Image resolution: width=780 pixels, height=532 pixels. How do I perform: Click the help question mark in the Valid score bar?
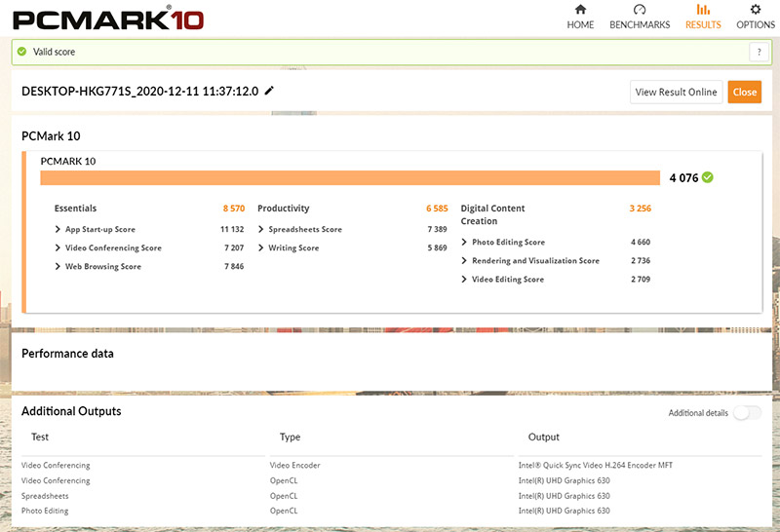pyautogui.click(x=759, y=52)
